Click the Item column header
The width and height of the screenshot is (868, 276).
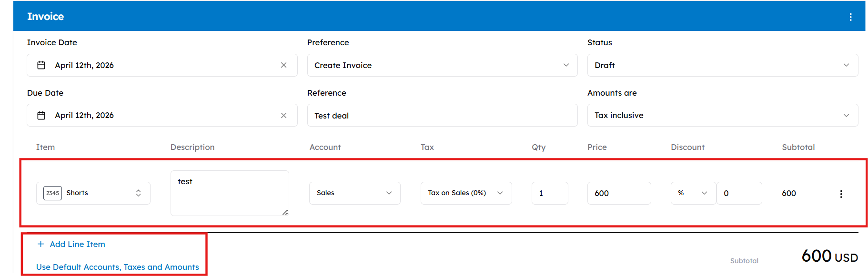pyautogui.click(x=45, y=147)
